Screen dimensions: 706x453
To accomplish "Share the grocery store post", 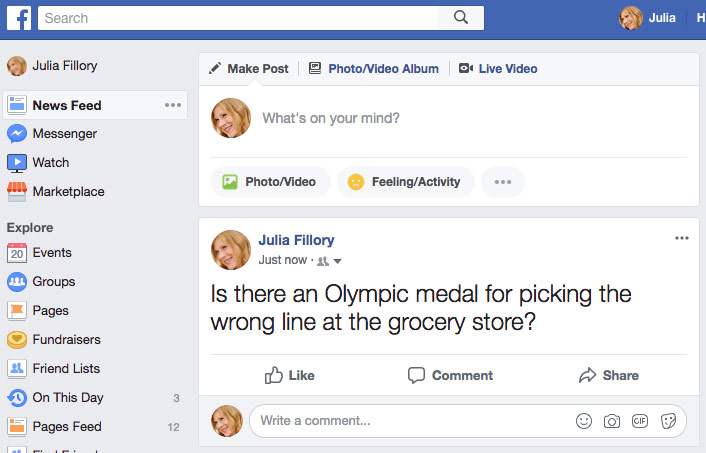I will pyautogui.click(x=608, y=376).
